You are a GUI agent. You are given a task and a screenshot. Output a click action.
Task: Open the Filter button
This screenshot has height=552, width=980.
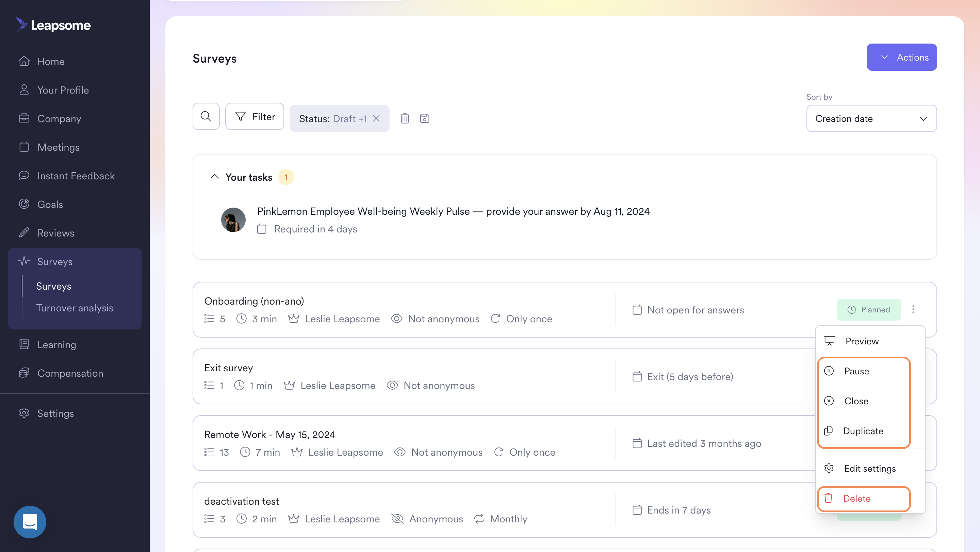tap(255, 116)
